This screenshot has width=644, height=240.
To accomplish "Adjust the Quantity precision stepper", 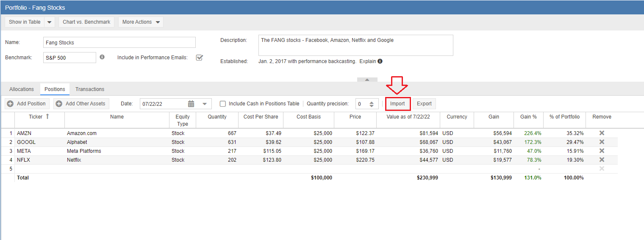I will coord(372,104).
